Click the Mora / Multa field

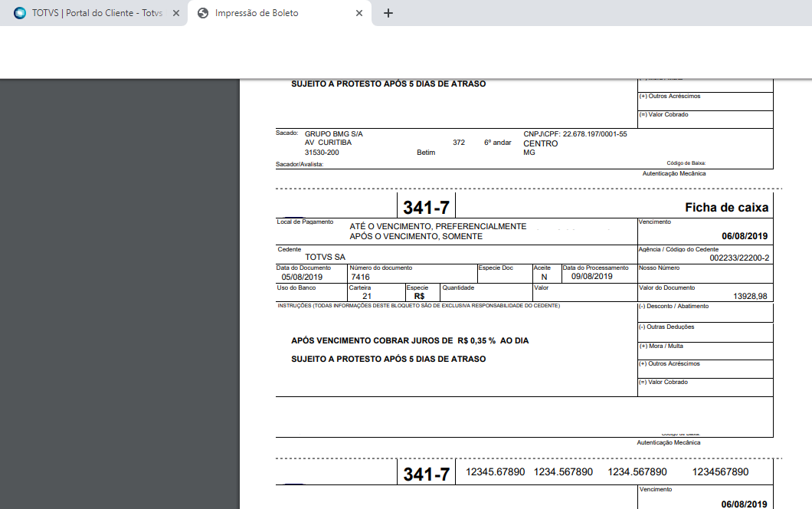[x=706, y=351]
